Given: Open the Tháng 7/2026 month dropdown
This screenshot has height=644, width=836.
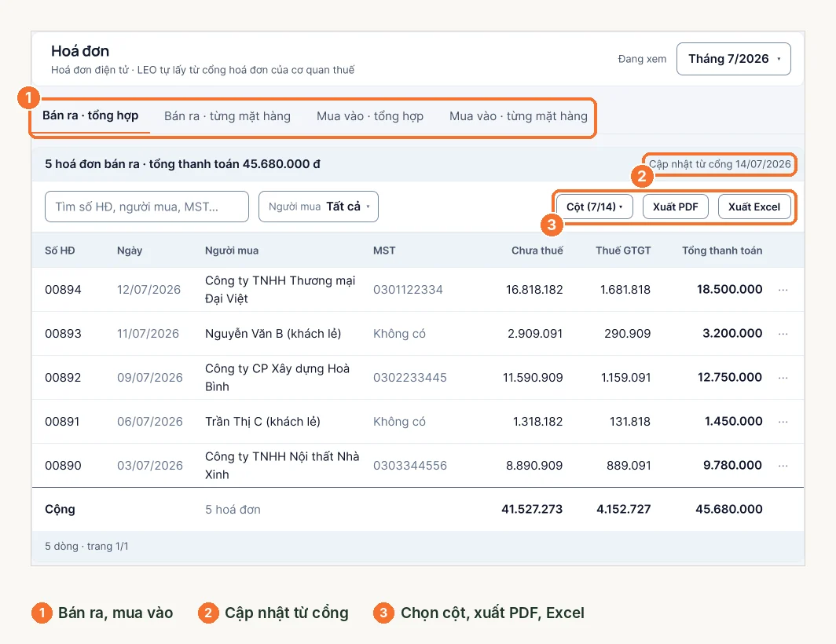Looking at the screenshot, I should tap(734, 59).
